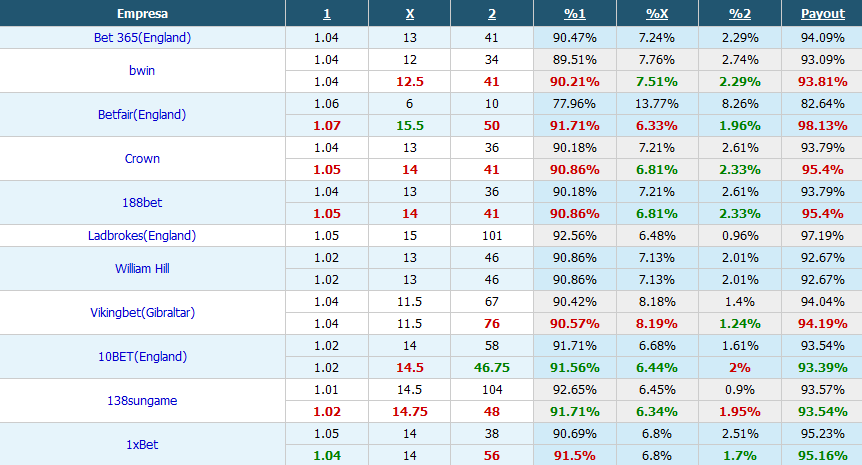Image resolution: width=862 pixels, height=465 pixels.
Task: Click Ladbrokes away odds 101
Action: (x=491, y=236)
